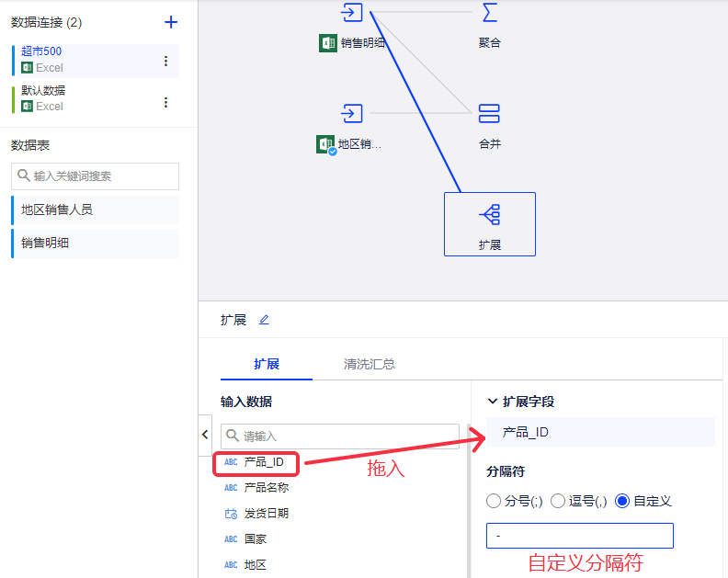Image resolution: width=728 pixels, height=578 pixels.
Task: Open the 默认数据 connection three-dot menu
Action: (x=165, y=102)
